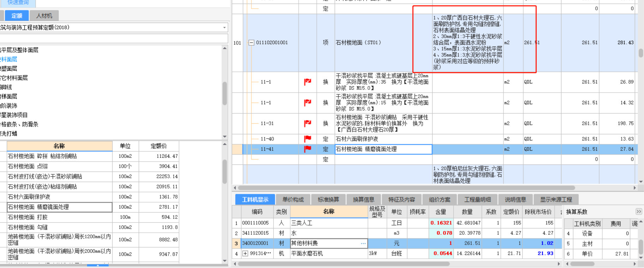
Task: Open the 特征及内容 tab
Action: [401, 199]
